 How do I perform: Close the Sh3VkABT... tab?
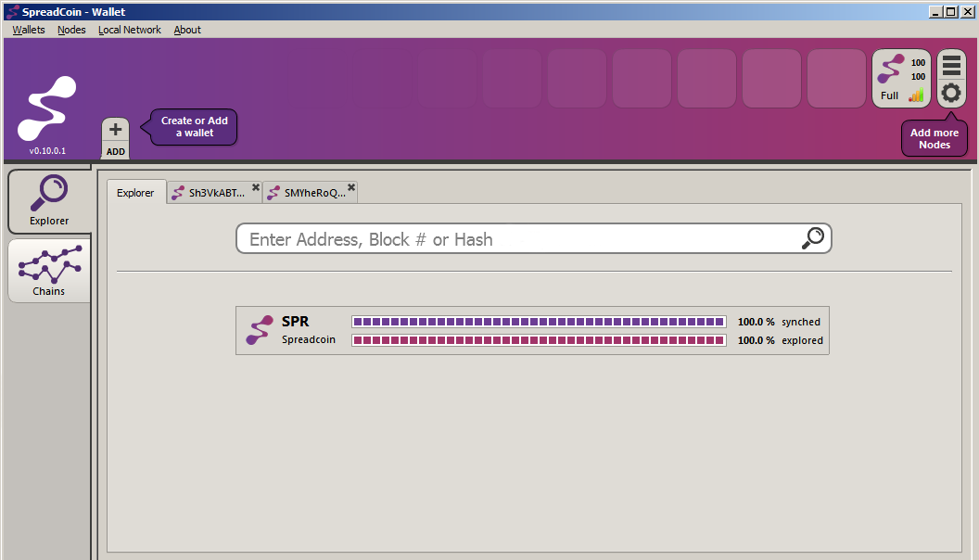255,187
